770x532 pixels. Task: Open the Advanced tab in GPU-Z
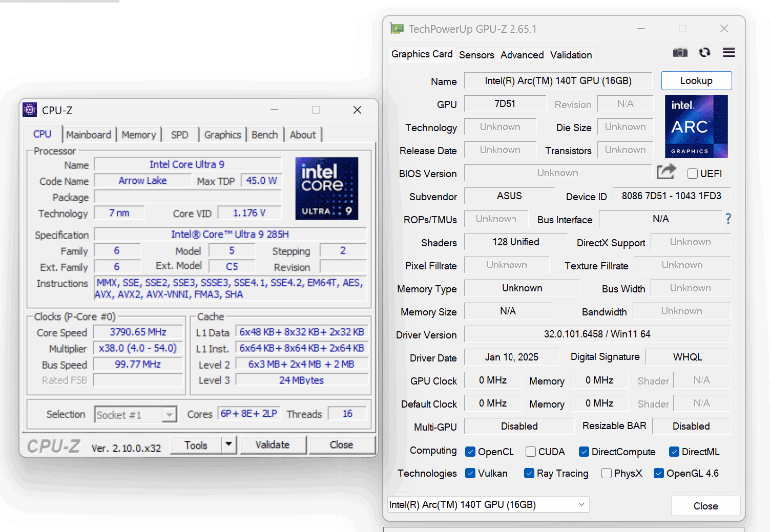click(x=522, y=55)
